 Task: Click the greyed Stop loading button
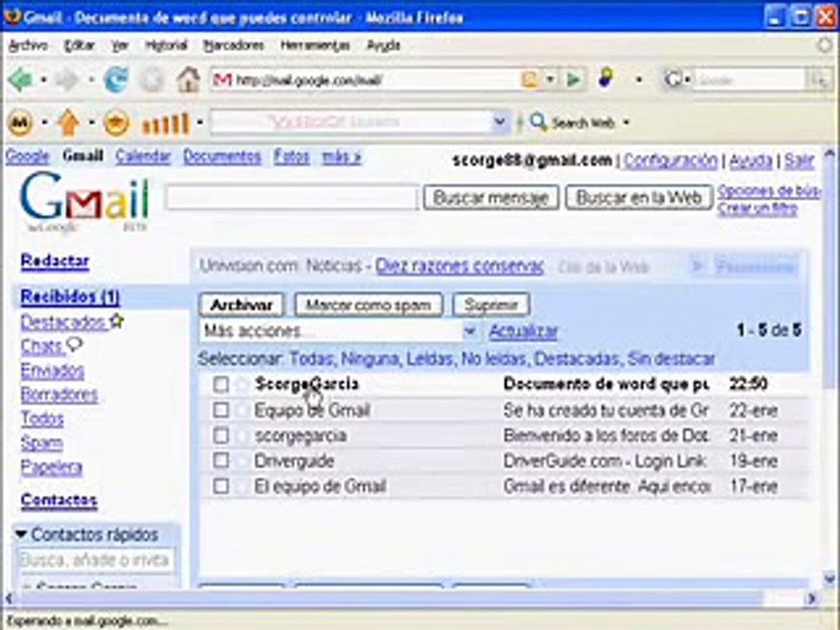(151, 80)
